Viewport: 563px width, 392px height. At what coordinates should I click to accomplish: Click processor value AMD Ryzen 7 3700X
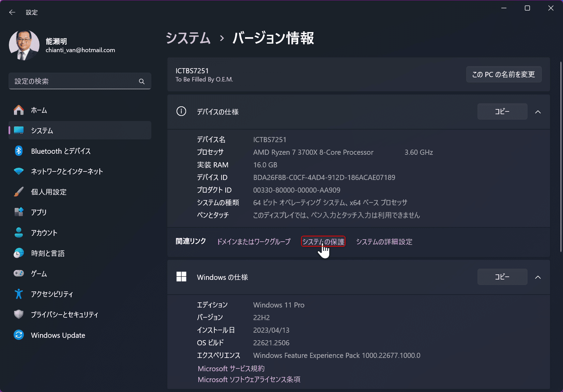(x=313, y=152)
